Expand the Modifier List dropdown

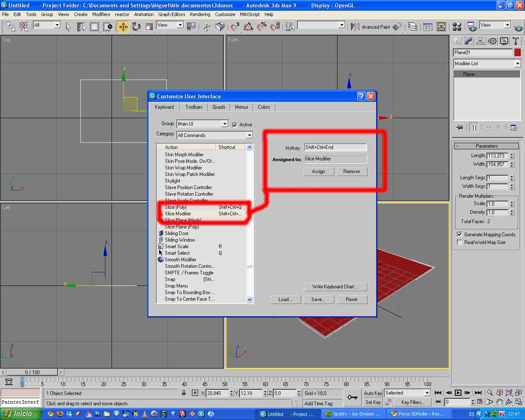tap(487, 64)
